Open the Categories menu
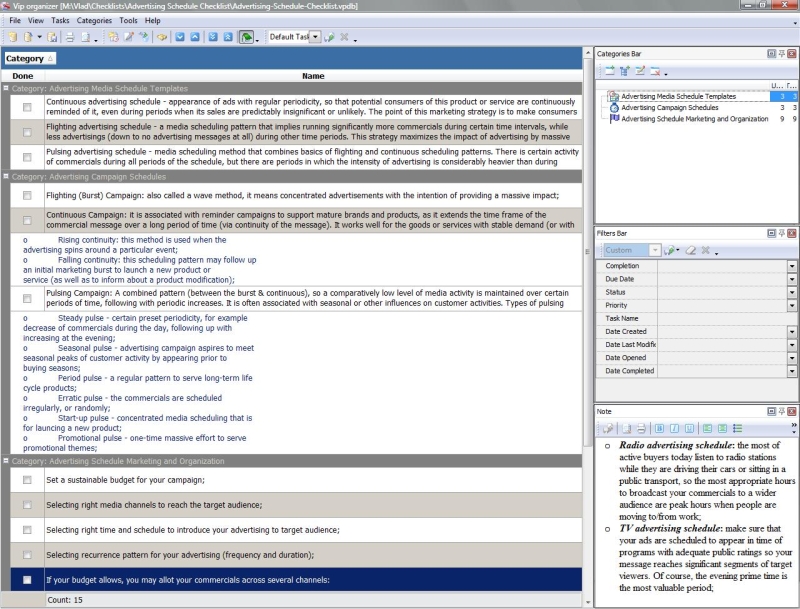 [94, 20]
